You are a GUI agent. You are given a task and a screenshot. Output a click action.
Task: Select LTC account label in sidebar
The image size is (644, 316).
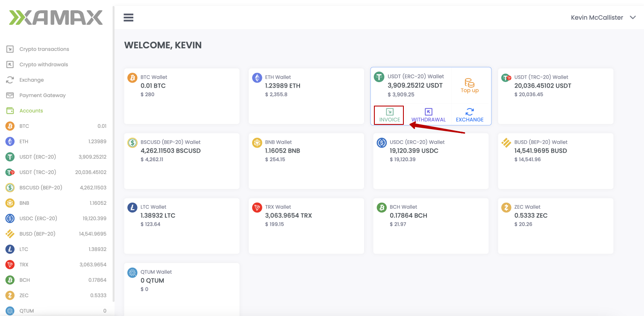24,249
